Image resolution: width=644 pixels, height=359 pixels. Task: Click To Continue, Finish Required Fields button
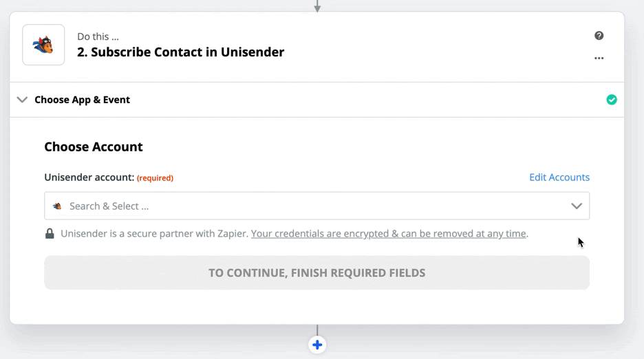point(316,273)
